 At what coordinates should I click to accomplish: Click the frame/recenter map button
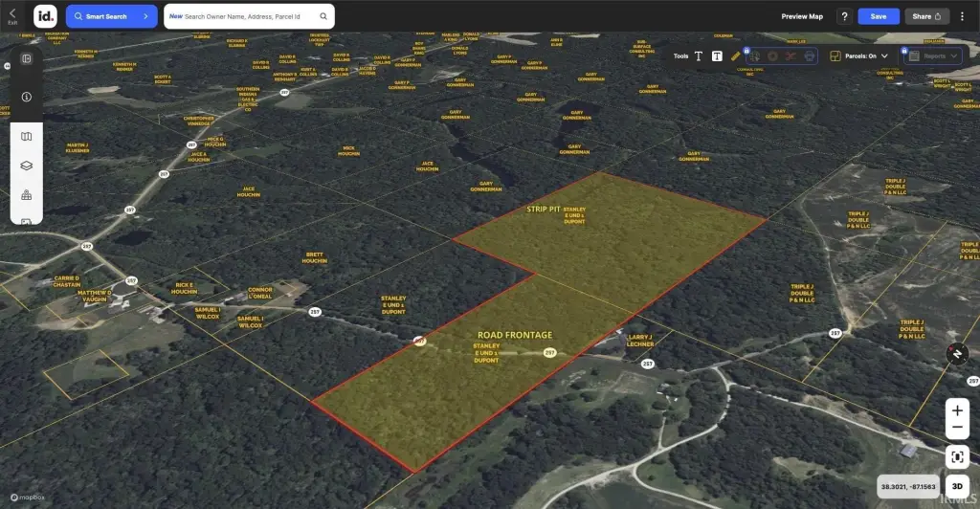[x=957, y=456]
